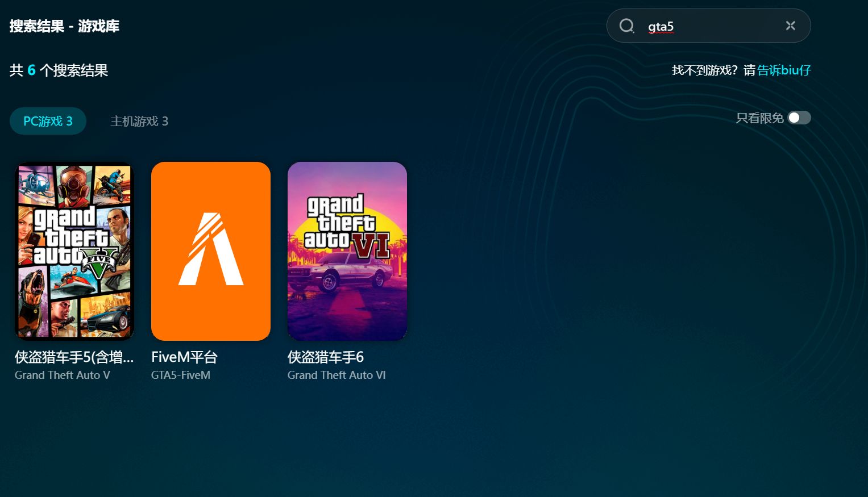
Task: Open the Grand Theft Auto V cover
Action: [x=74, y=251]
